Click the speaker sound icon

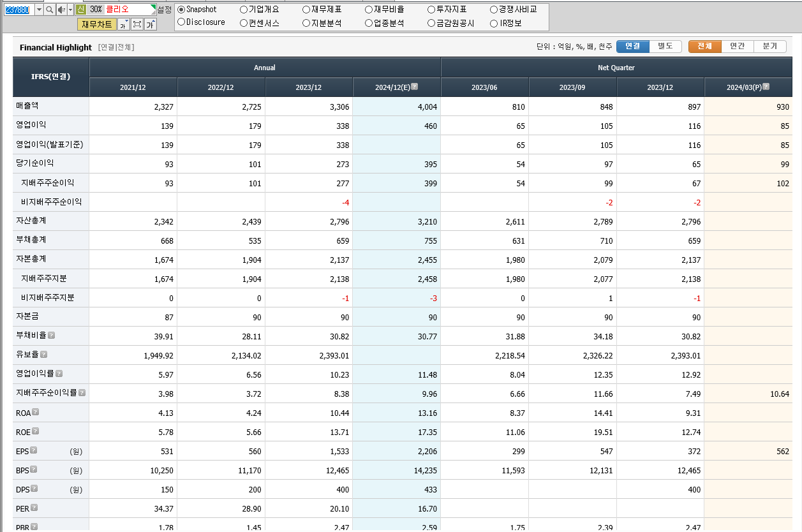click(x=61, y=10)
